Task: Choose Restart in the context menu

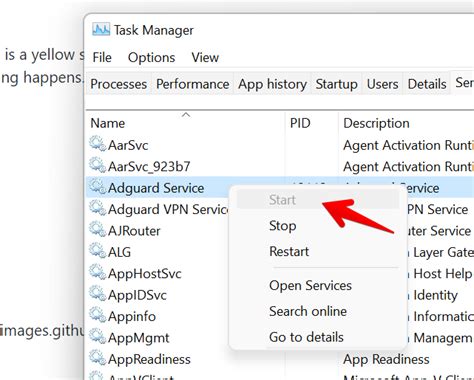Action: 318,251
